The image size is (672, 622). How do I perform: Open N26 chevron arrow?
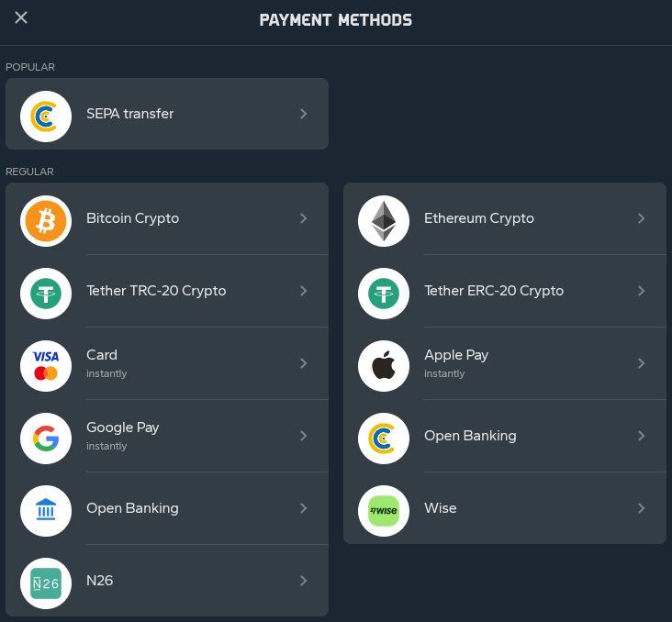point(304,581)
